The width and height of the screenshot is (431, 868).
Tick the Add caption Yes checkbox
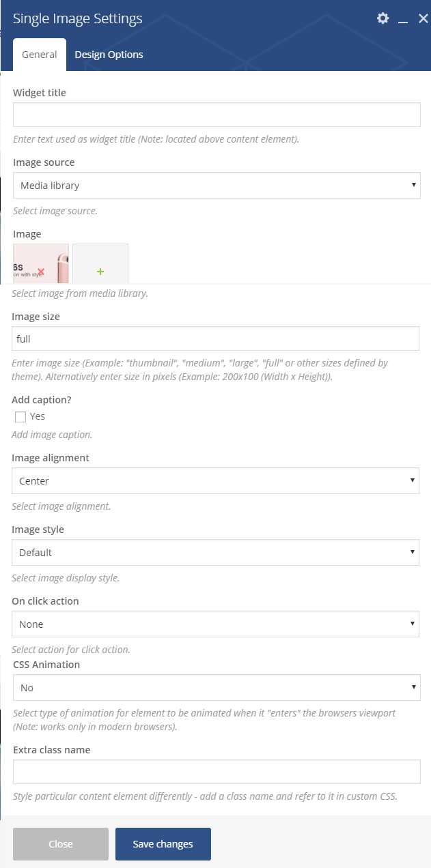(20, 417)
